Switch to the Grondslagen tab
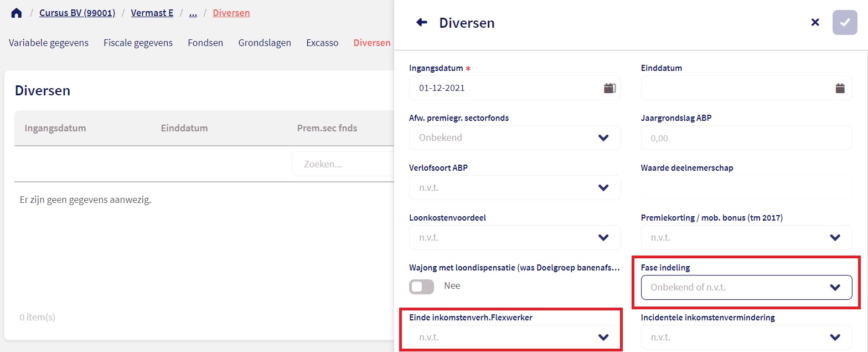 point(265,43)
